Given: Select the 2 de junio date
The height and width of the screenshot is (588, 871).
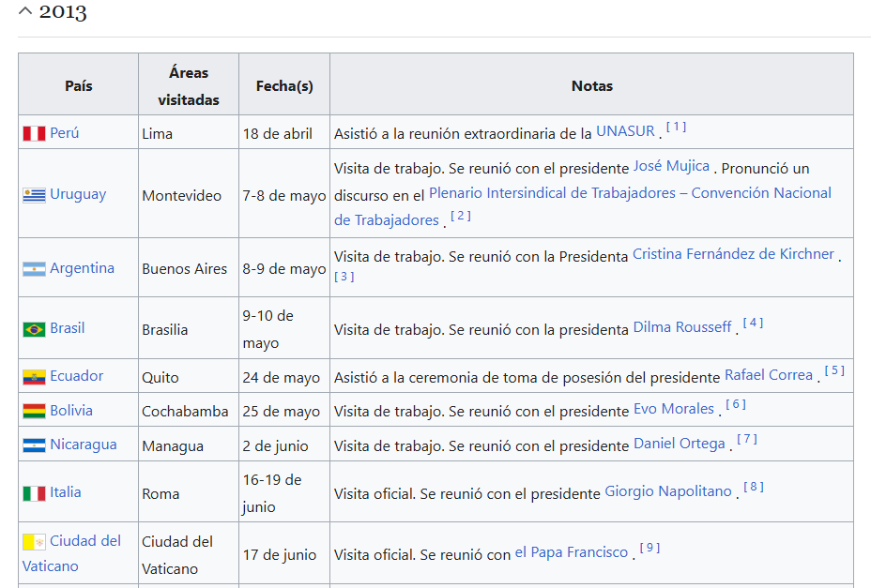Looking at the screenshot, I should (275, 446).
